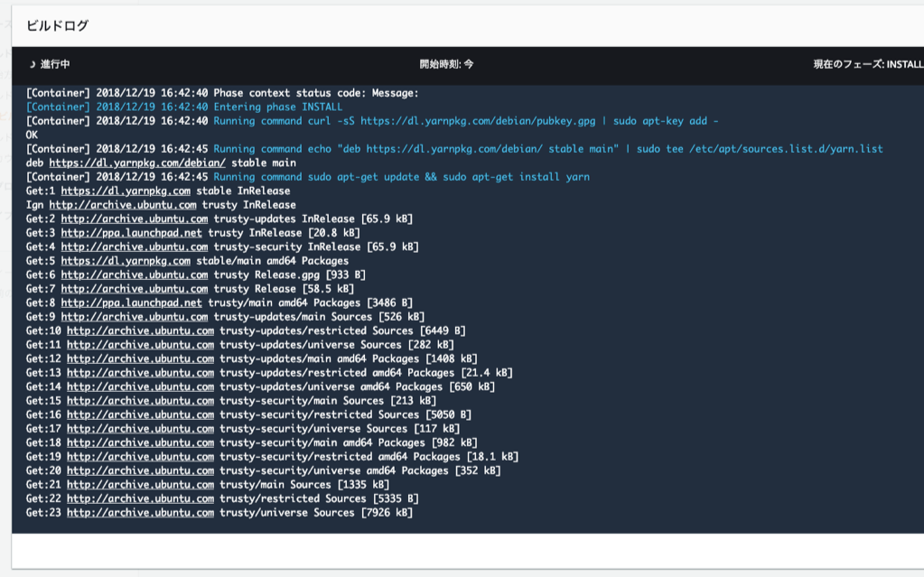Open the Get:23 trusty/universe Sources link
Viewport: 924px width, 577px height.
140,513
